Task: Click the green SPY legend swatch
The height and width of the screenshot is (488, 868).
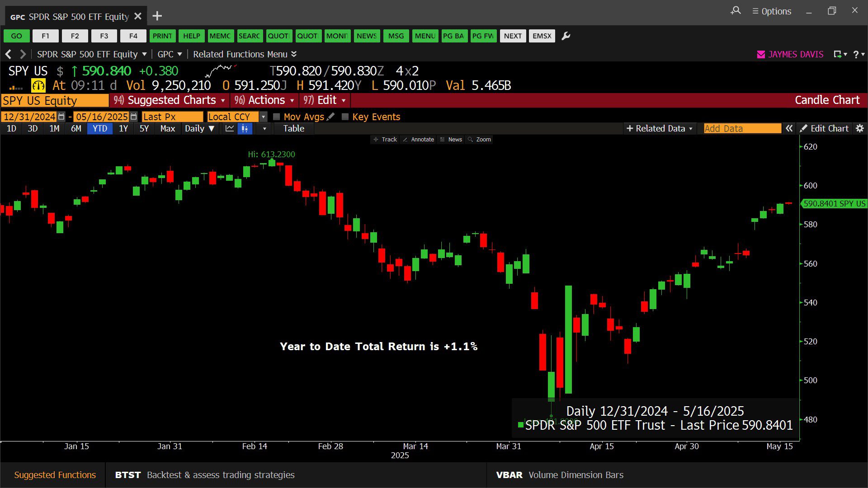Action: pyautogui.click(x=521, y=425)
